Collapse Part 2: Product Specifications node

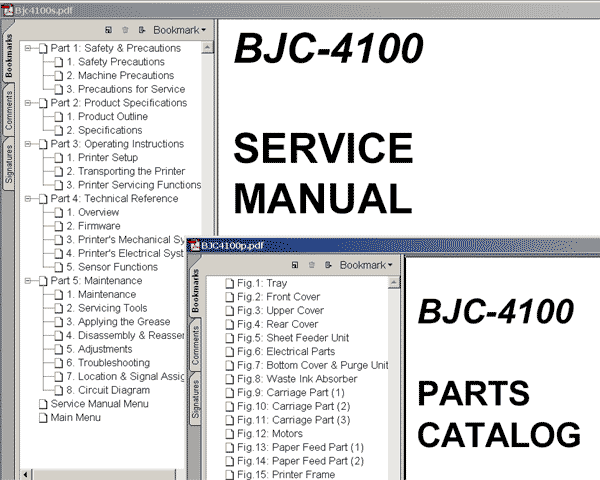tap(28, 103)
